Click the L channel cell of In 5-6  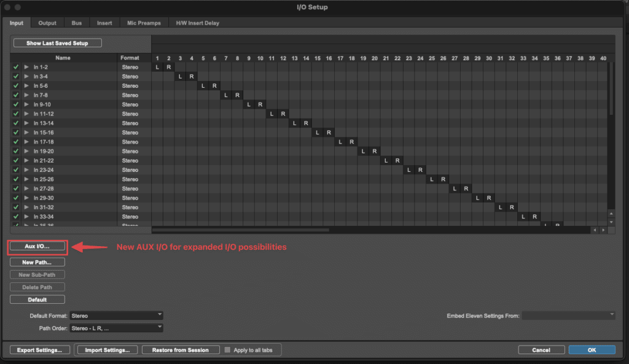coord(203,86)
